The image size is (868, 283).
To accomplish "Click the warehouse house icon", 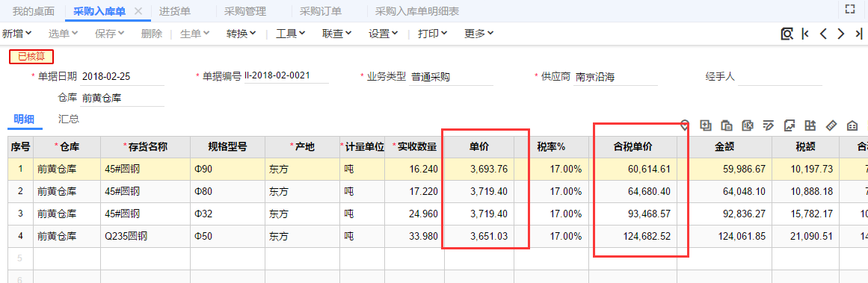I will [852, 125].
